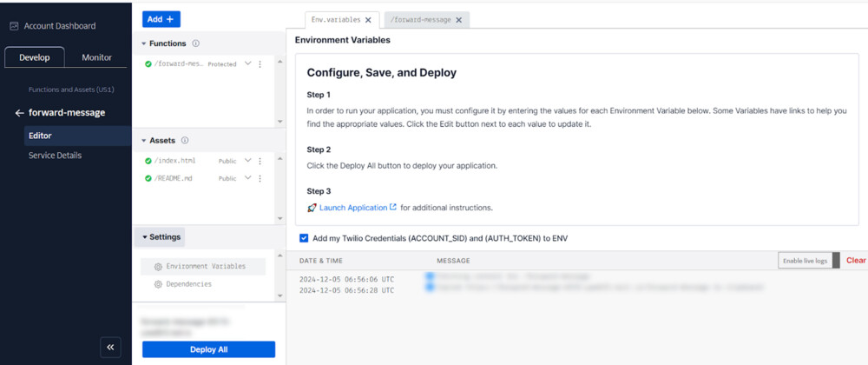Close the Env.variables tab

pos(368,20)
